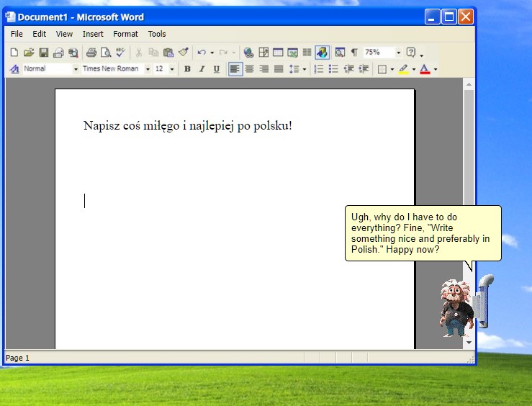Open the File menu
The width and height of the screenshot is (532, 406).
tap(17, 34)
